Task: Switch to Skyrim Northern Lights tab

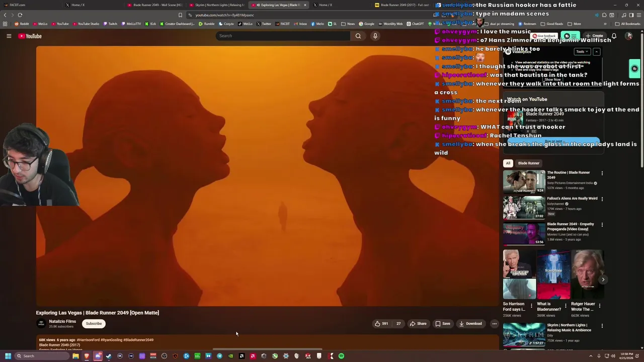Action: (216, 5)
